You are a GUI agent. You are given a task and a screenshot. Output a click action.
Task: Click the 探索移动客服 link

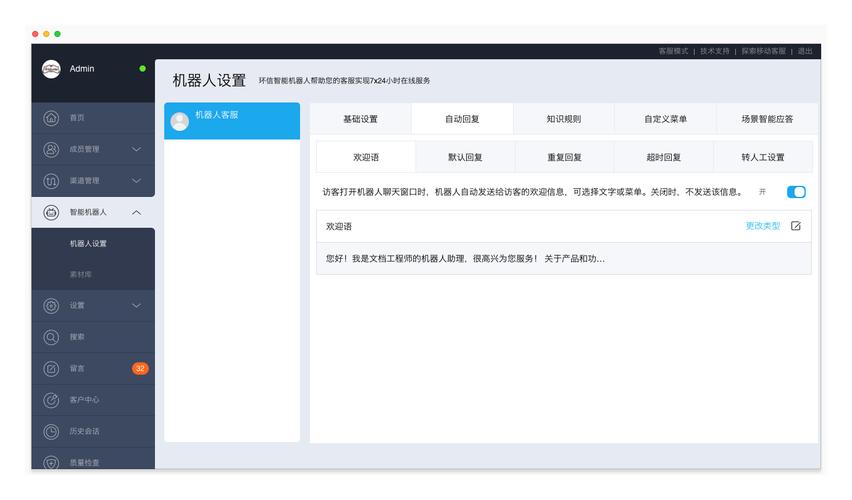click(763, 51)
